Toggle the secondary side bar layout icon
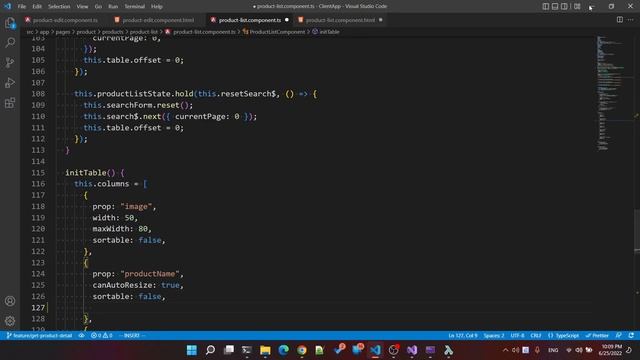This screenshot has height=360, width=640. [564, 6]
